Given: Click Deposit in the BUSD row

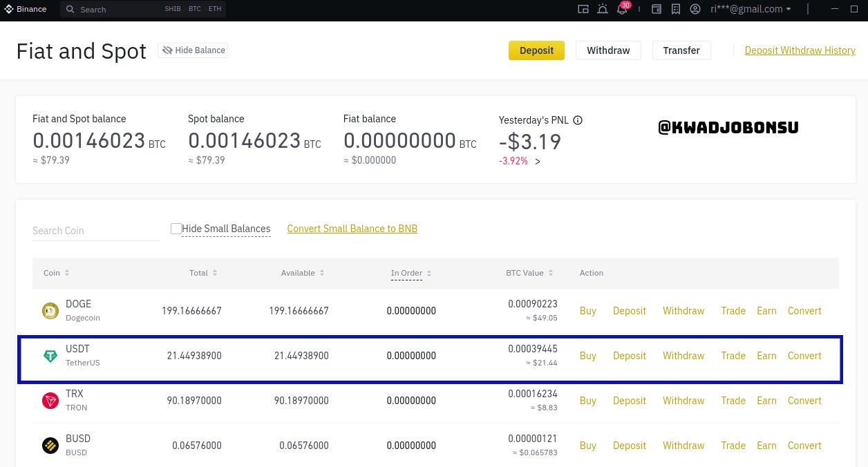Looking at the screenshot, I should point(630,446).
